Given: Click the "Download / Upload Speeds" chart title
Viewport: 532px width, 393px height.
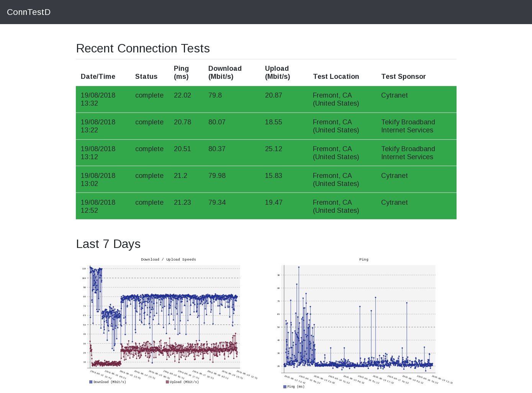Looking at the screenshot, I should (x=169, y=259).
